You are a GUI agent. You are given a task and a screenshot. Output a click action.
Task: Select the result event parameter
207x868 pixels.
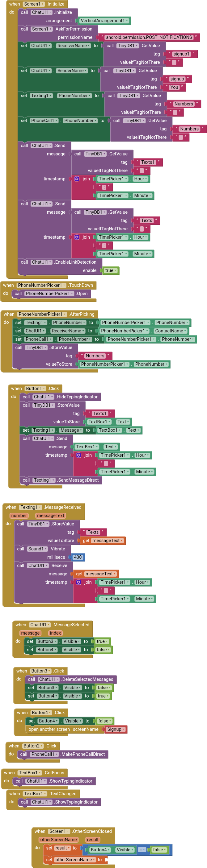(x=92, y=840)
